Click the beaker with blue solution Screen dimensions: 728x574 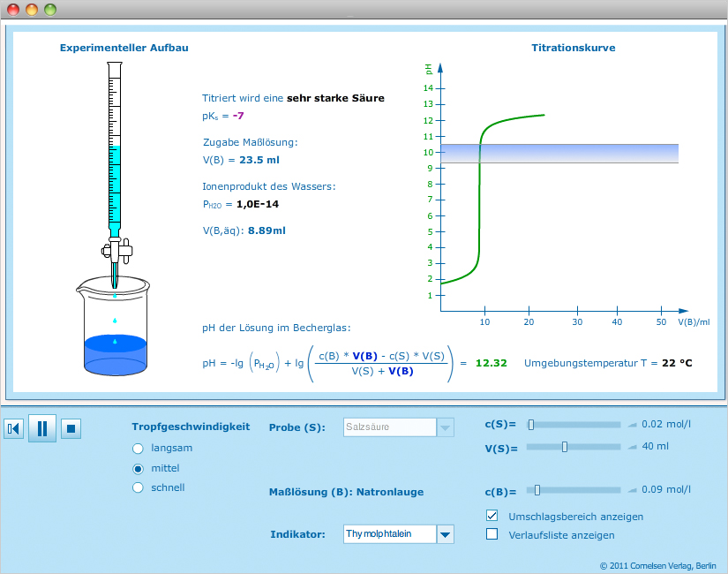pos(115,331)
